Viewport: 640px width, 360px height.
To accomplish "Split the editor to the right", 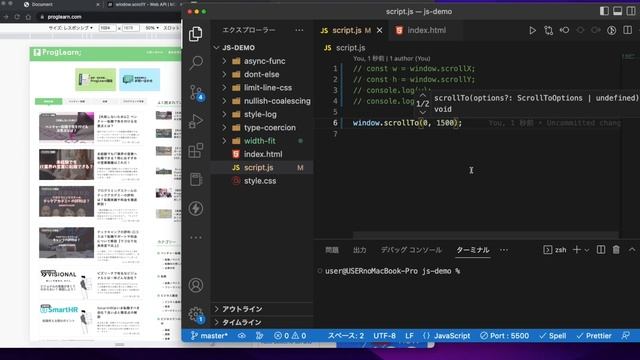I will pyautogui.click(x=628, y=30).
